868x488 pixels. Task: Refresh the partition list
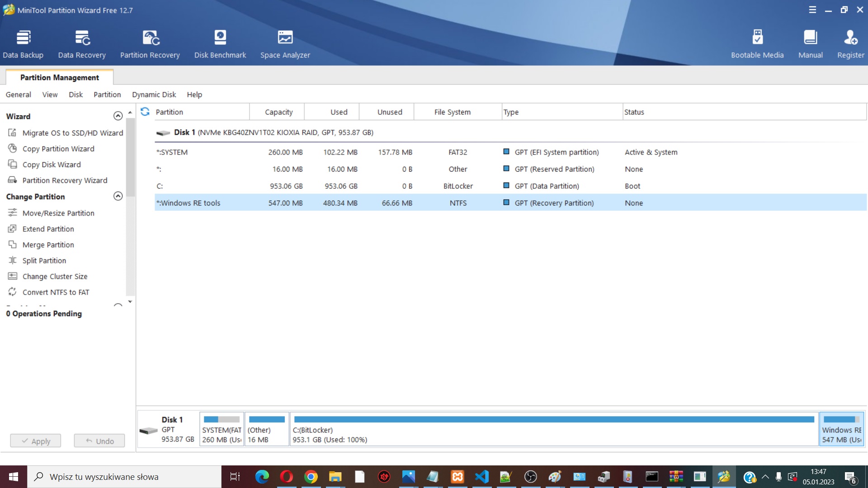145,112
